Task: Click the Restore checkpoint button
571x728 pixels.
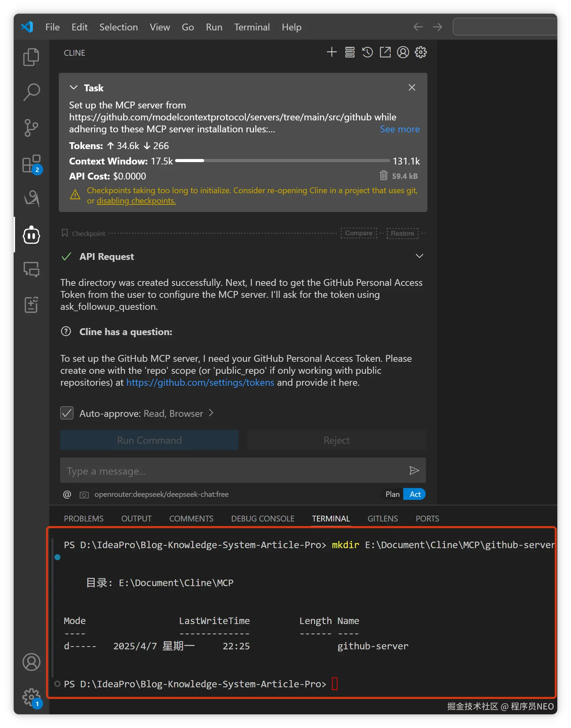Action: point(402,233)
